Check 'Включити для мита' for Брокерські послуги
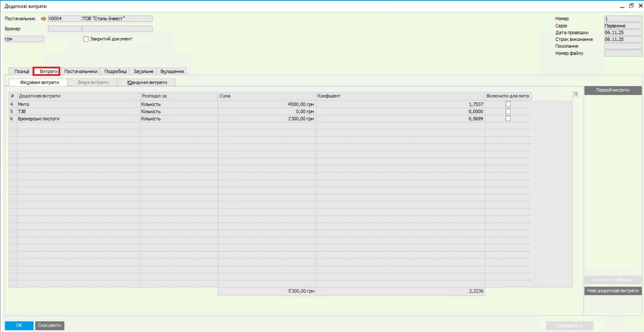 click(x=508, y=119)
